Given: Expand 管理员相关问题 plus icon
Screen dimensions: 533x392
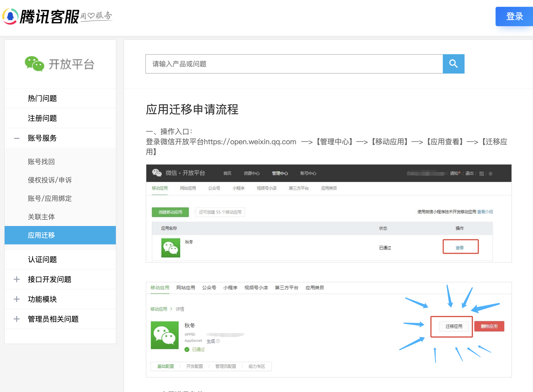Looking at the screenshot, I should (x=17, y=319).
